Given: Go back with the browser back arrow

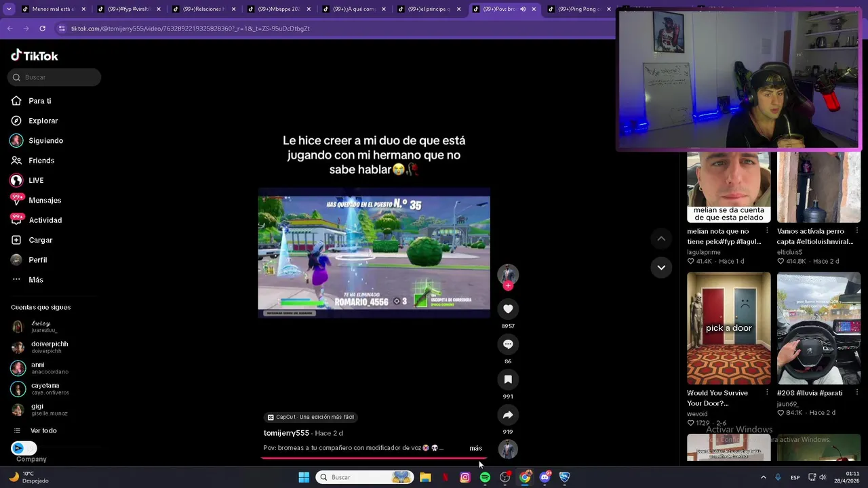Looking at the screenshot, I should point(9,28).
